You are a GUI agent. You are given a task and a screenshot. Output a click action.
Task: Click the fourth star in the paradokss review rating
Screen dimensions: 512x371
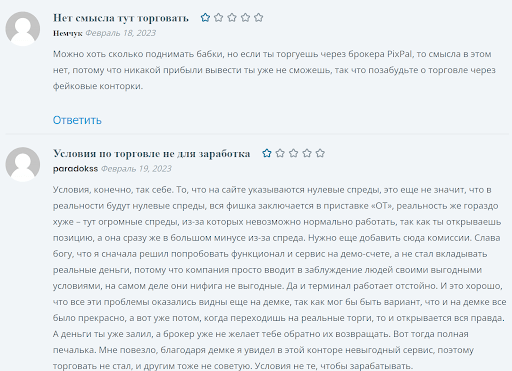click(x=307, y=153)
